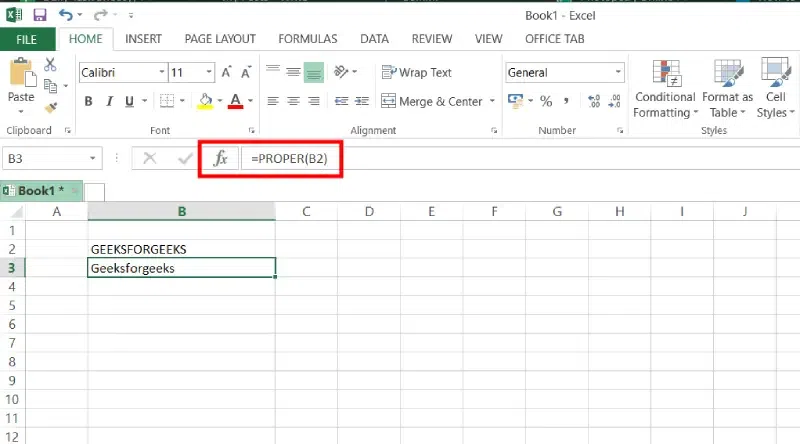Select column B header
Screen dimensions: 800x444
coord(182,211)
